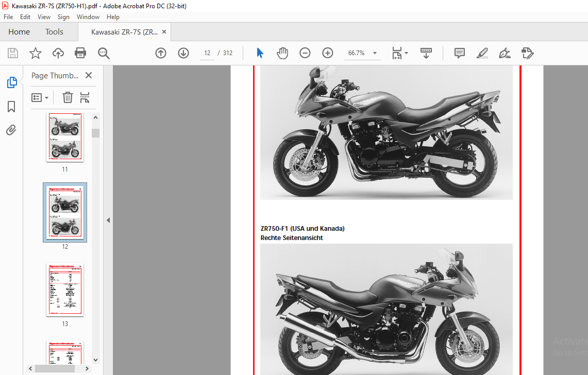Click thumbnails horizontal scroll right arrow
Viewport: 588px width, 375px height.
tap(87, 369)
